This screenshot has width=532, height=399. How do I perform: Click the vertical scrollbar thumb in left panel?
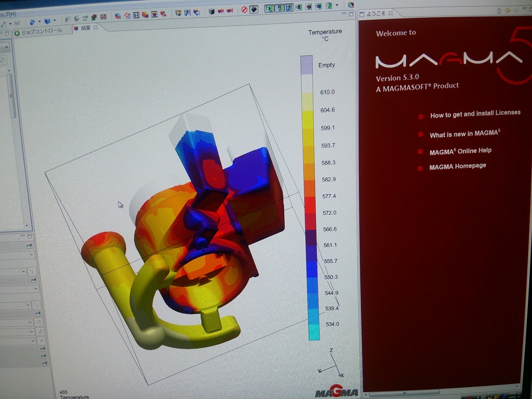11,96
